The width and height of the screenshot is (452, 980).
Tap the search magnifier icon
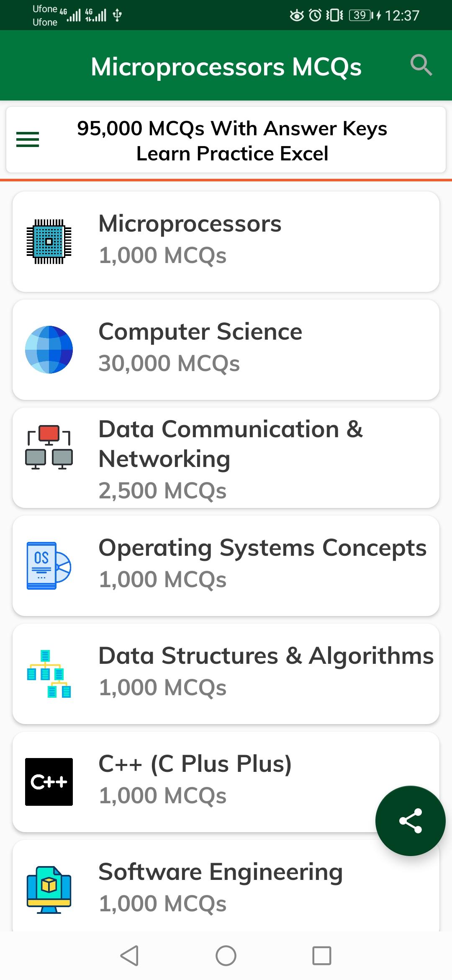[421, 65]
